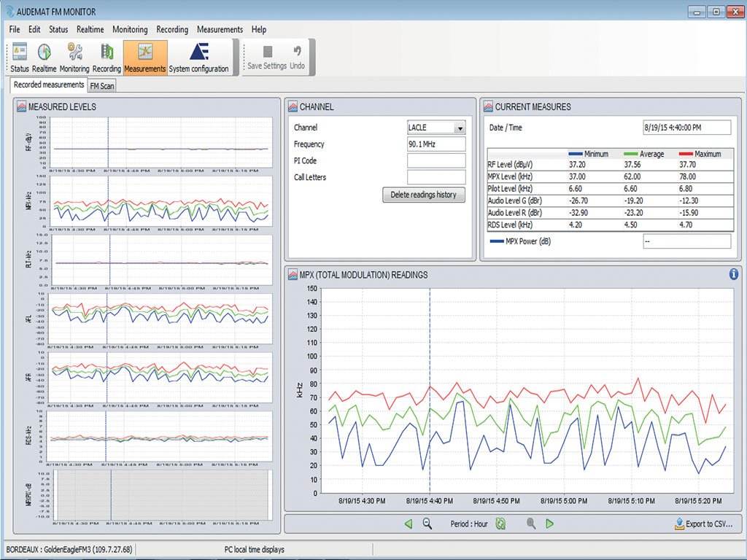Viewport: 747px width, 560px height.
Task: Switch to the FM Scan tab
Action: pos(101,85)
